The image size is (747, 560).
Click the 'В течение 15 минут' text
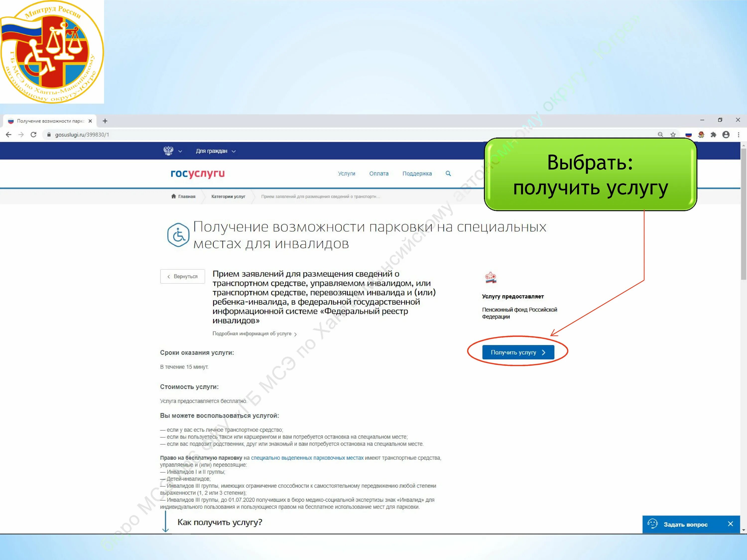click(x=184, y=367)
